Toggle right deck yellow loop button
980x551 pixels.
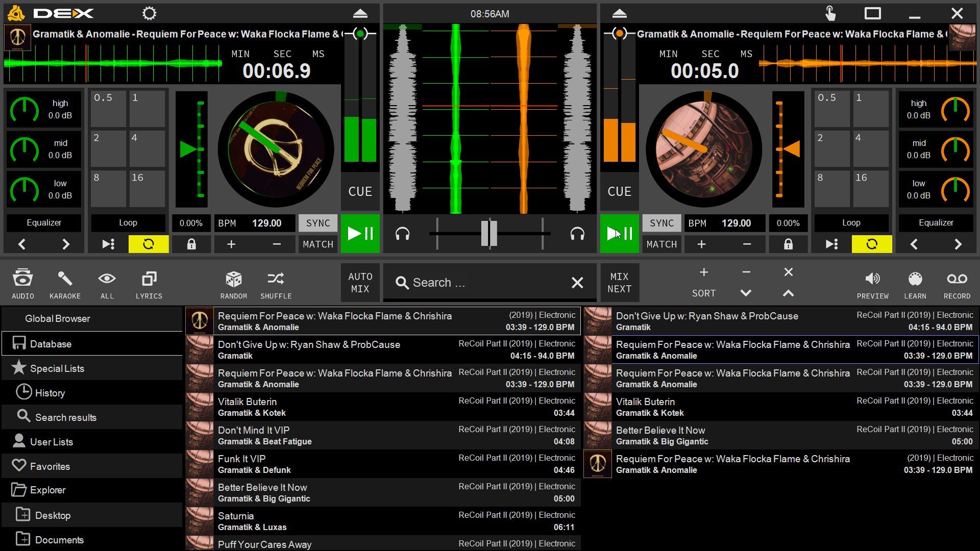point(872,244)
